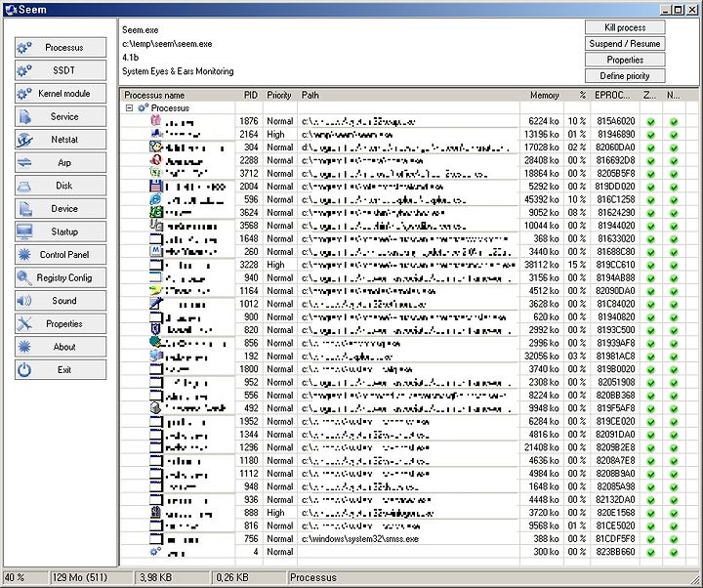Open the Netstat view
Screen dimensions: 703x588
pos(61,140)
